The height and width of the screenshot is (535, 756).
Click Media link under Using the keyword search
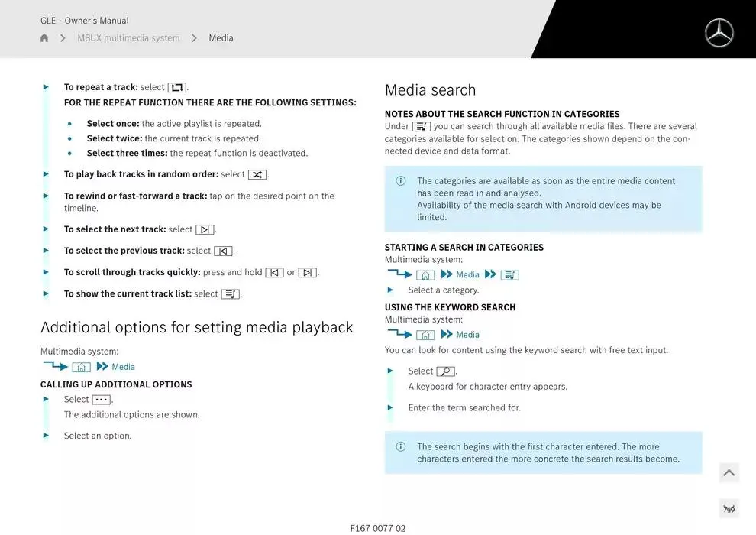pyautogui.click(x=467, y=335)
